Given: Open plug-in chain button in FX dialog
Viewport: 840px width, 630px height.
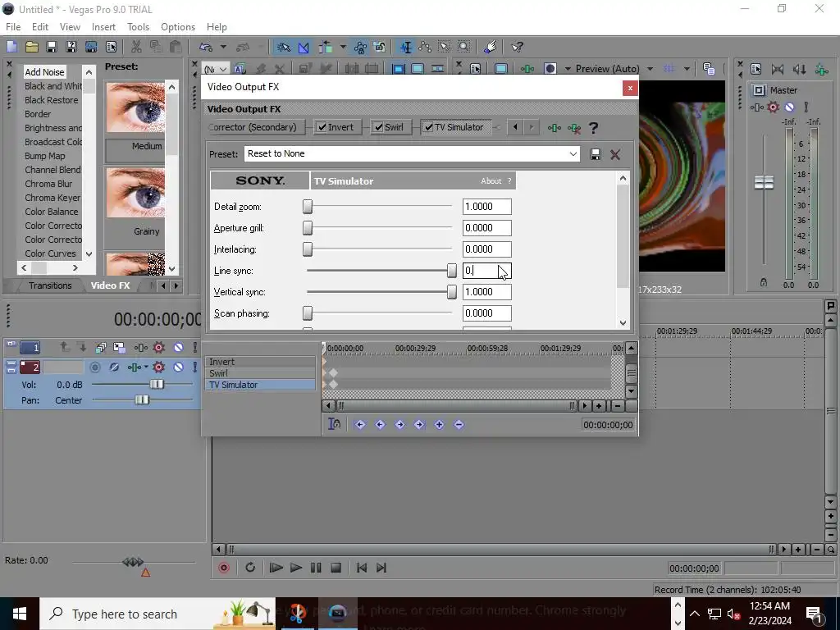Looking at the screenshot, I should click(555, 127).
